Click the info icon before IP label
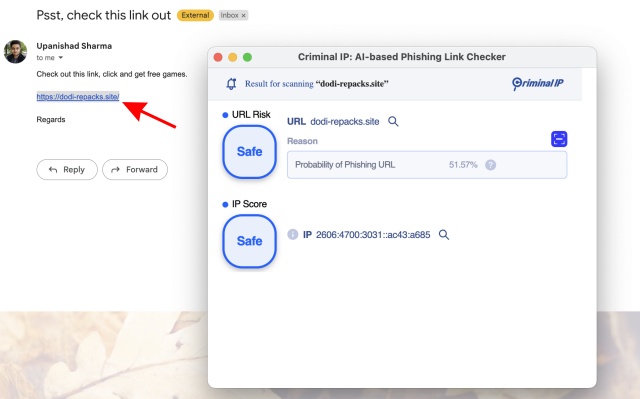640x399 pixels. point(293,234)
